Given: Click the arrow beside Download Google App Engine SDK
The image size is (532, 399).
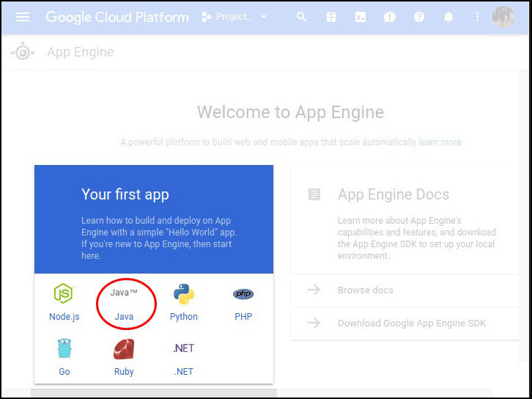Looking at the screenshot, I should tap(314, 323).
